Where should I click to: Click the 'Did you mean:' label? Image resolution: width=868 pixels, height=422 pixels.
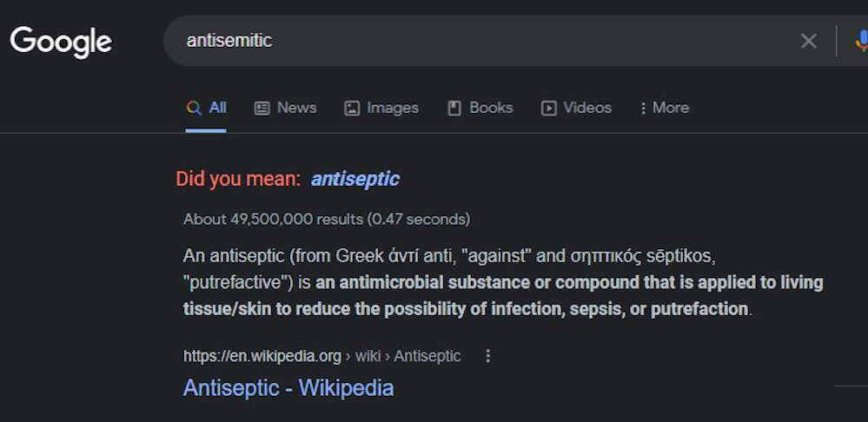238,179
